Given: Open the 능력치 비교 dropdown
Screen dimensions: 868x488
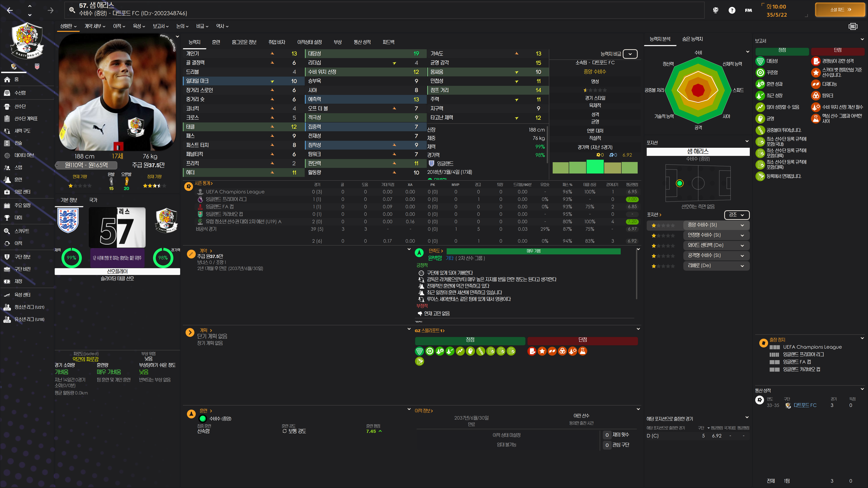Looking at the screenshot, I should pos(630,54).
